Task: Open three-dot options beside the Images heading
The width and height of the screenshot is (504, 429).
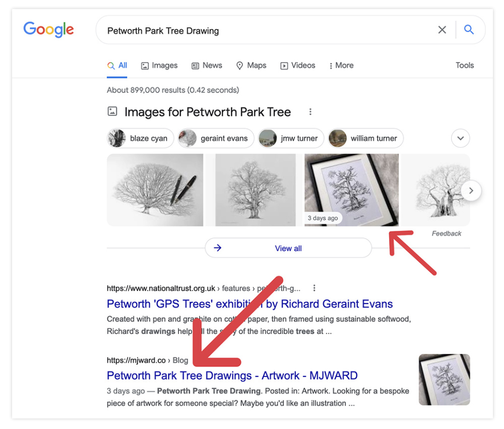Action: click(x=310, y=111)
